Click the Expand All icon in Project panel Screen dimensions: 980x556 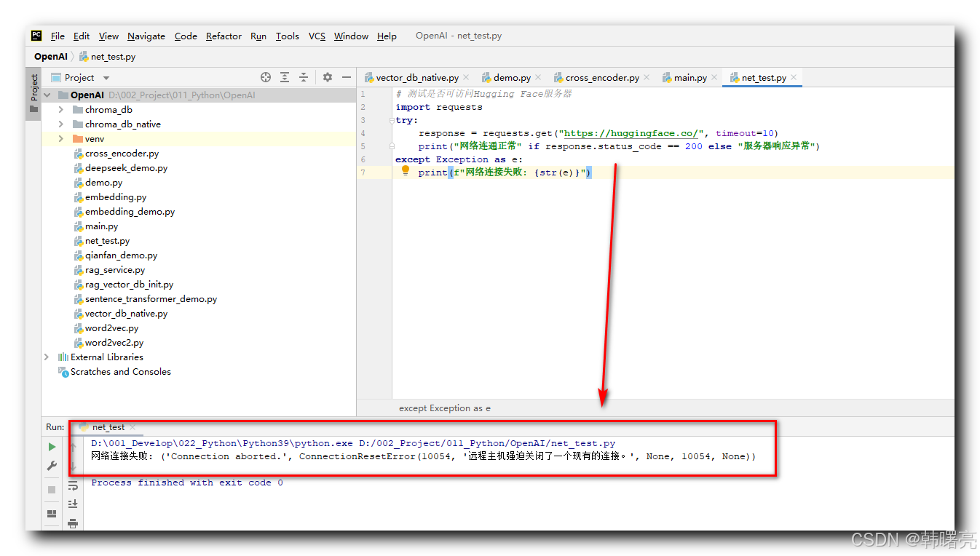click(x=285, y=77)
